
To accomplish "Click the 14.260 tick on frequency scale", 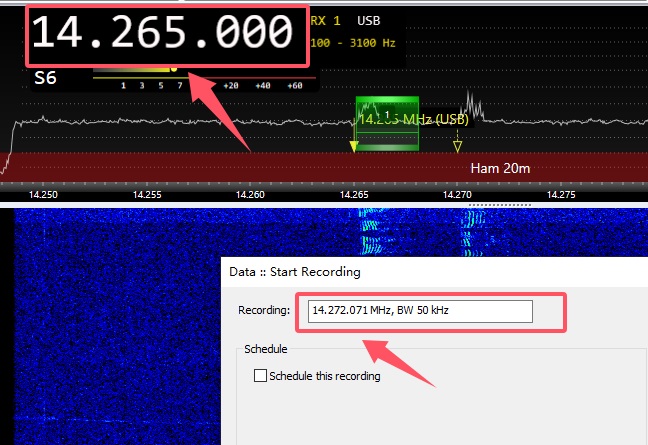I will pyautogui.click(x=250, y=195).
